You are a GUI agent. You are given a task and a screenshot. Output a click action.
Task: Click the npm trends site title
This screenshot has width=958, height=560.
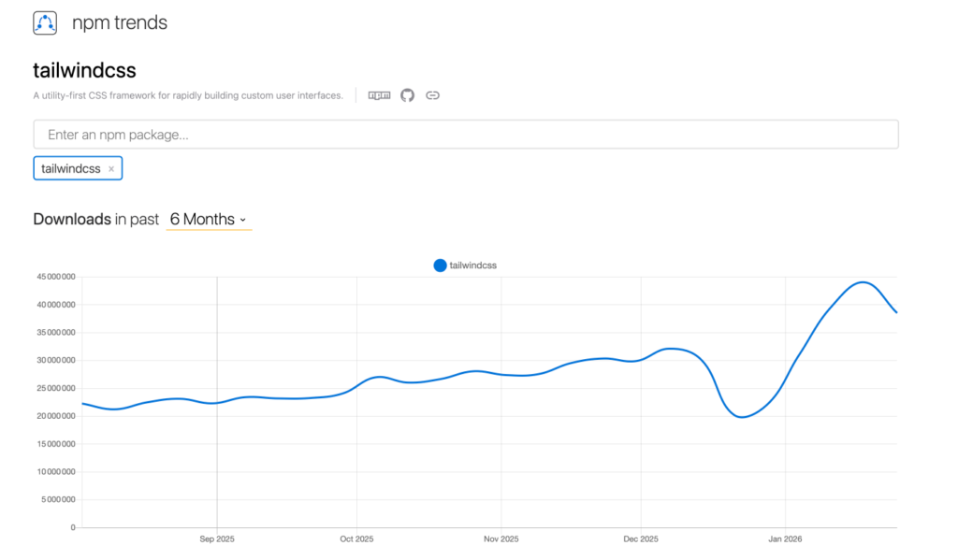(x=120, y=23)
